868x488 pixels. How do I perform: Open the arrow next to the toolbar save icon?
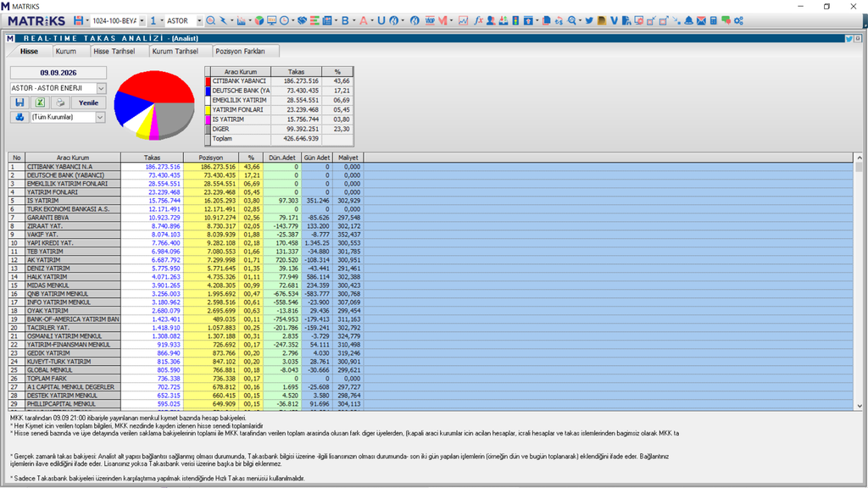tap(87, 21)
